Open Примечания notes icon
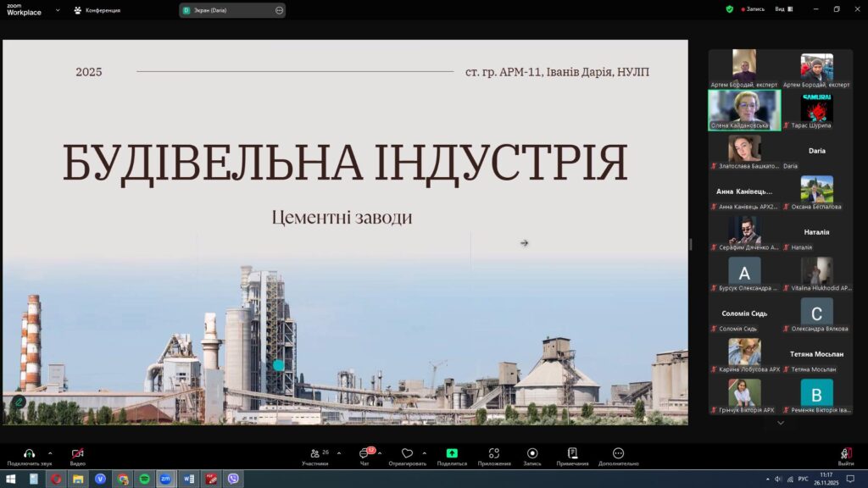 point(573,453)
